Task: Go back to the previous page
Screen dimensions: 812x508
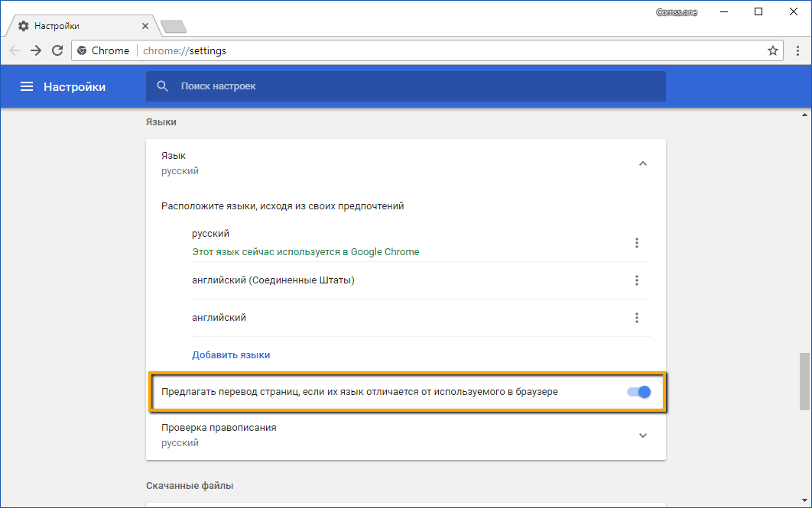Action: [15, 50]
